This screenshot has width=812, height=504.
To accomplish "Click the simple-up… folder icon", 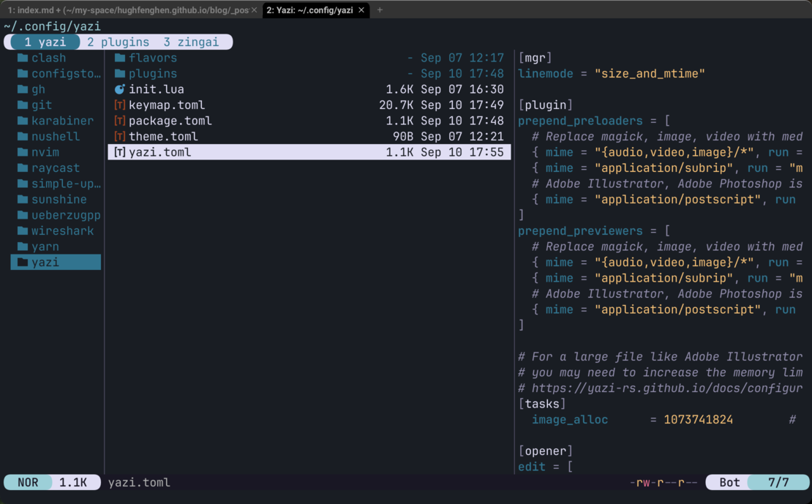I will click(22, 184).
